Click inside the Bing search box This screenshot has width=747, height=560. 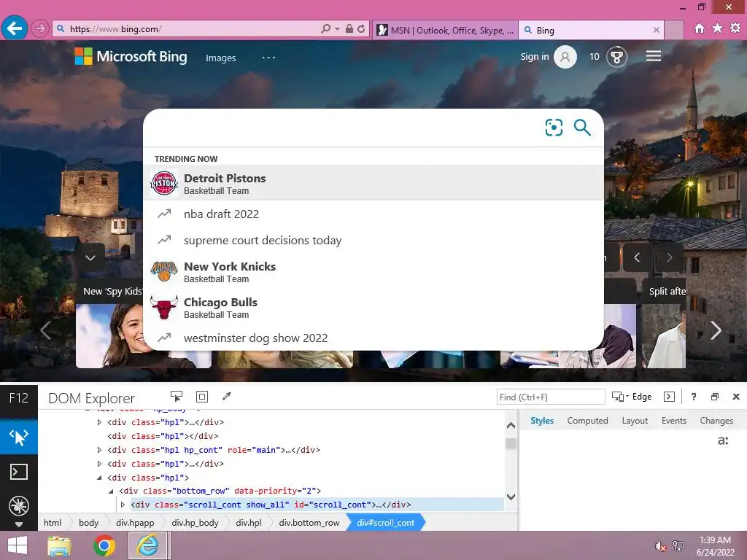(x=343, y=128)
